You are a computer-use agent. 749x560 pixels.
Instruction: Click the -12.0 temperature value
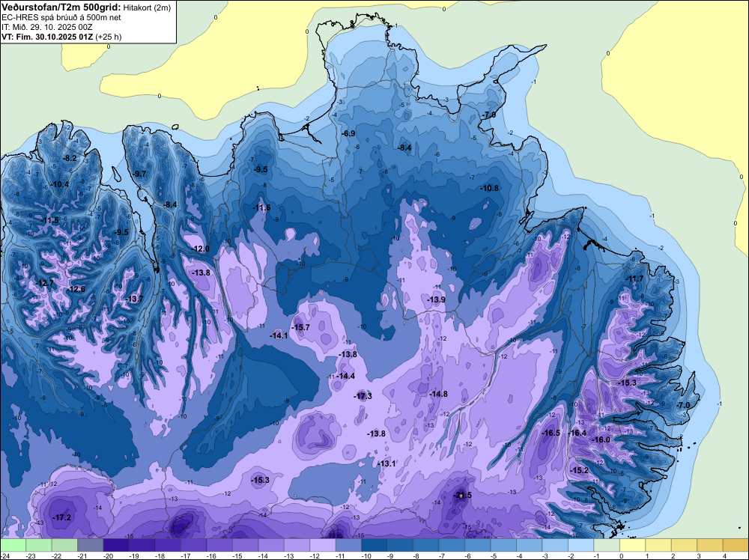201,249
